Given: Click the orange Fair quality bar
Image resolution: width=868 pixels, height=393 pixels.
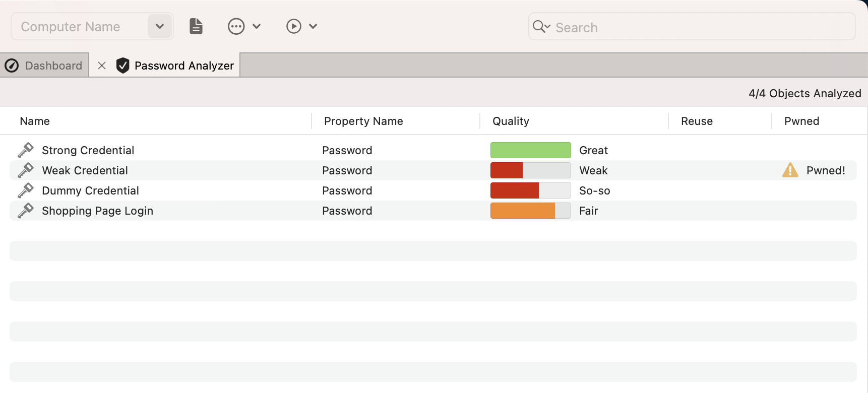Looking at the screenshot, I should (530, 211).
